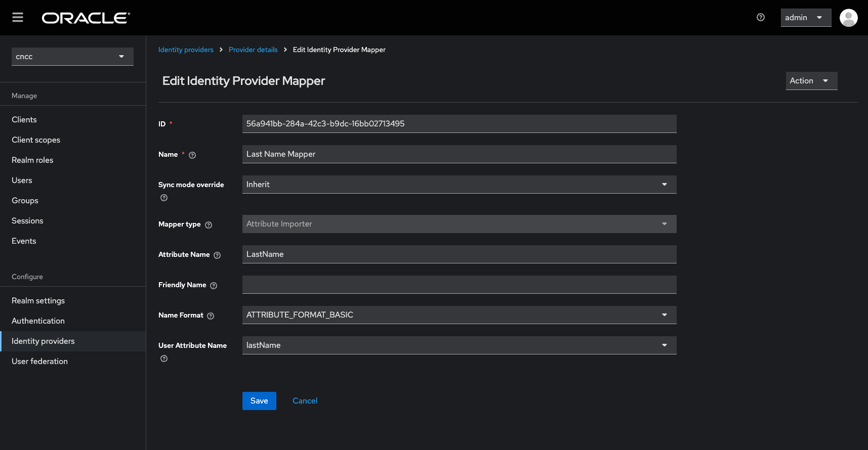Expand the Sync mode override Inherit dropdown
The height and width of the screenshot is (450, 868).
tap(459, 185)
